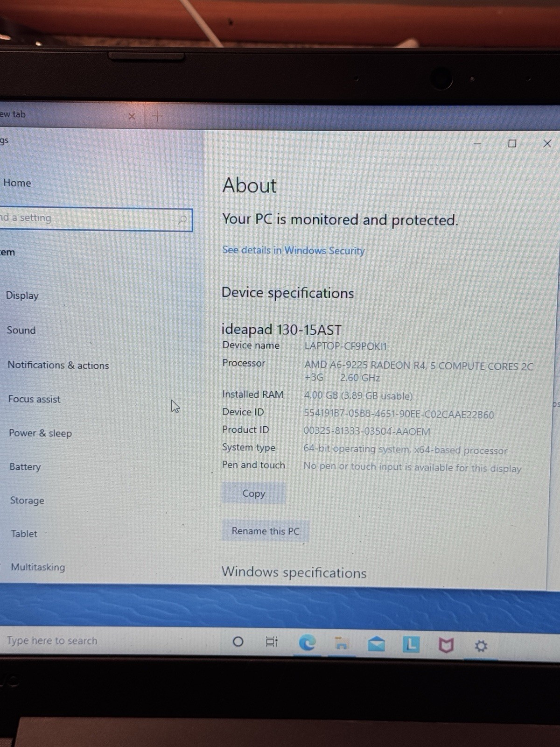Maximize the Settings window

click(512, 143)
